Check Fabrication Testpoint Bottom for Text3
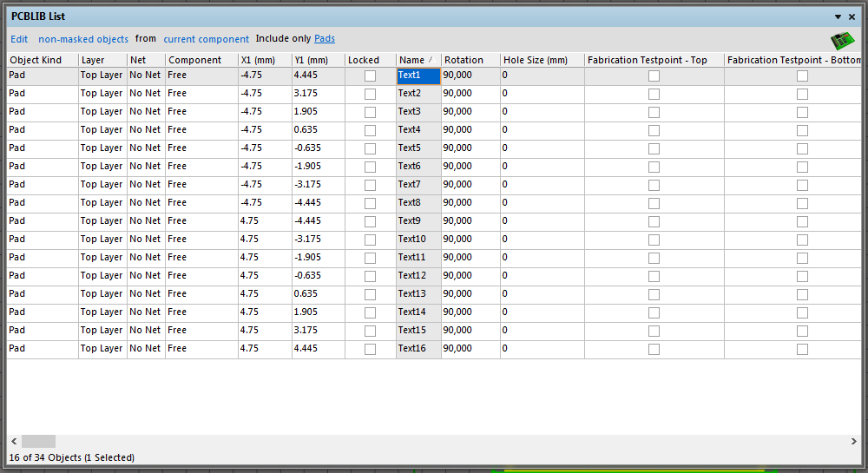 coord(802,113)
